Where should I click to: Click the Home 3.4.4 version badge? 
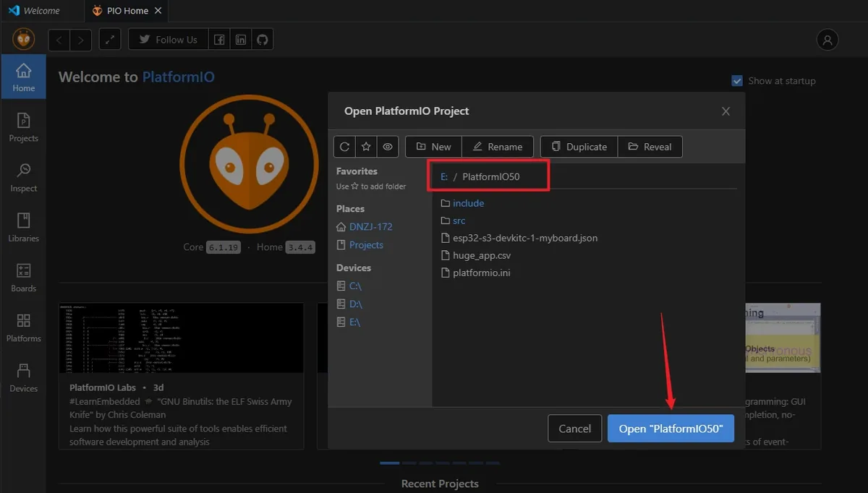(299, 247)
